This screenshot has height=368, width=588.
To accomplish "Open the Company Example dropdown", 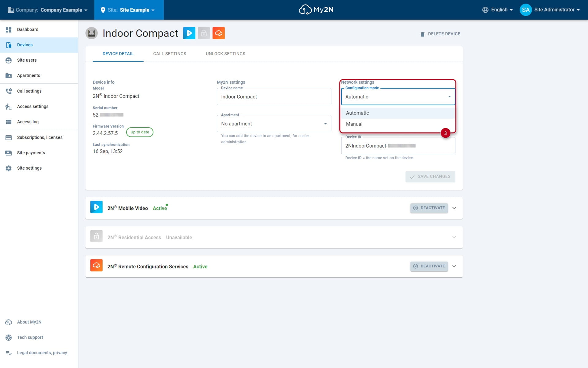I will coord(47,10).
